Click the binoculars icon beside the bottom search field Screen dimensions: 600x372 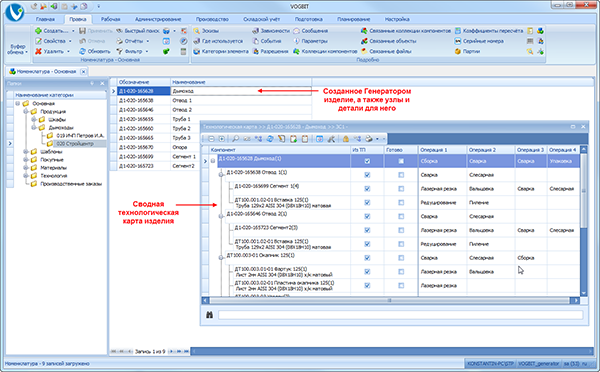209,315
